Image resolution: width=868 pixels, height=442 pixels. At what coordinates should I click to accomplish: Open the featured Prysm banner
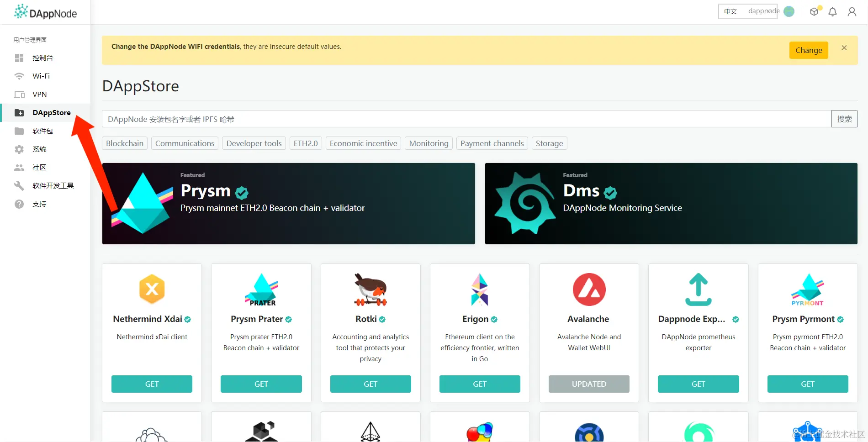[x=289, y=204]
